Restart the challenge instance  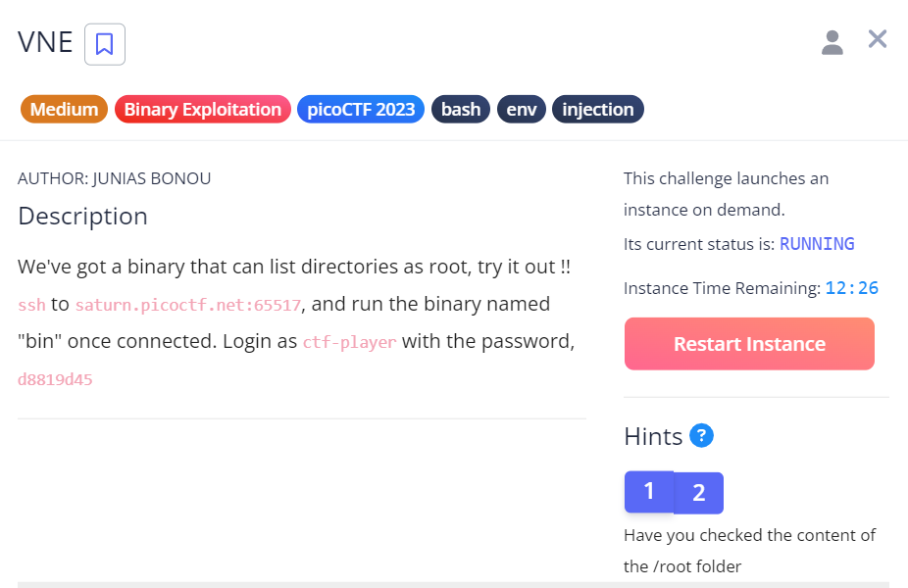point(749,344)
